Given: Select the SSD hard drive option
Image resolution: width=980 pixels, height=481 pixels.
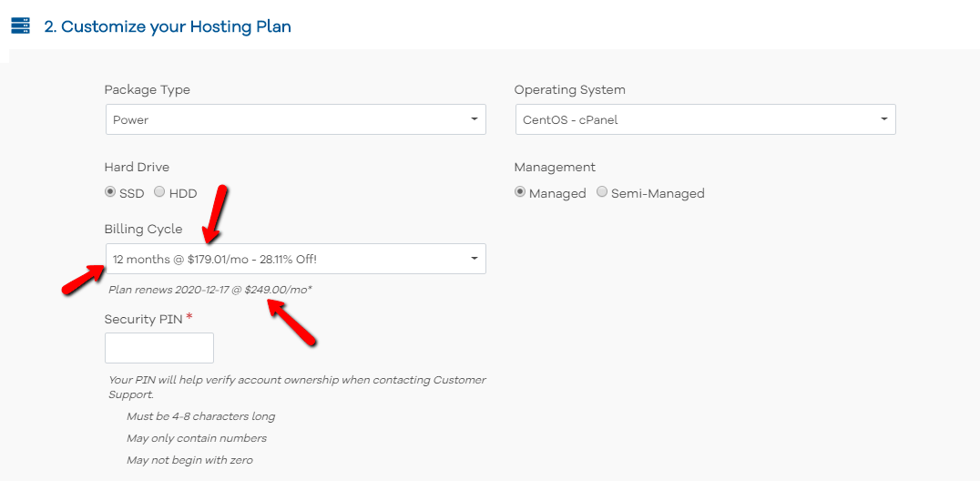Looking at the screenshot, I should [x=110, y=192].
